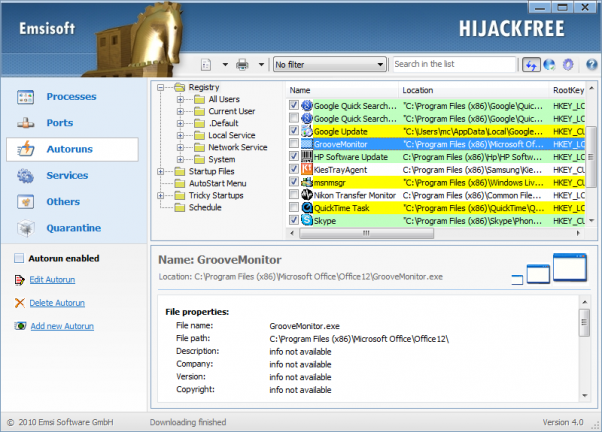Uncheck the HP Software Update checkbox
Screen dimensions: 602x432
point(294,156)
